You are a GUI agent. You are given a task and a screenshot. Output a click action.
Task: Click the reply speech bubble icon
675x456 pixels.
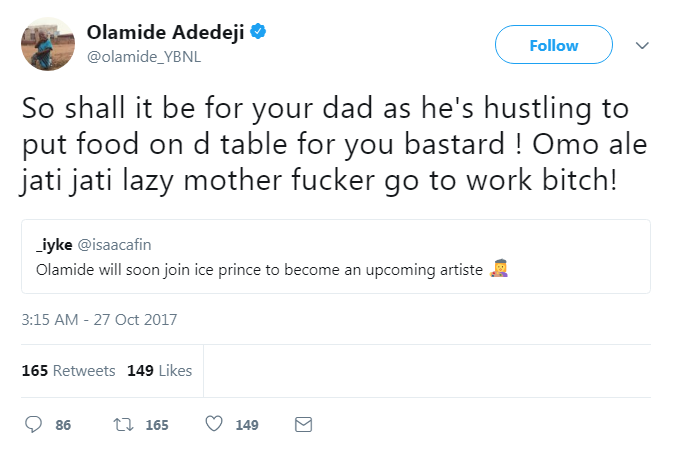tap(32, 425)
